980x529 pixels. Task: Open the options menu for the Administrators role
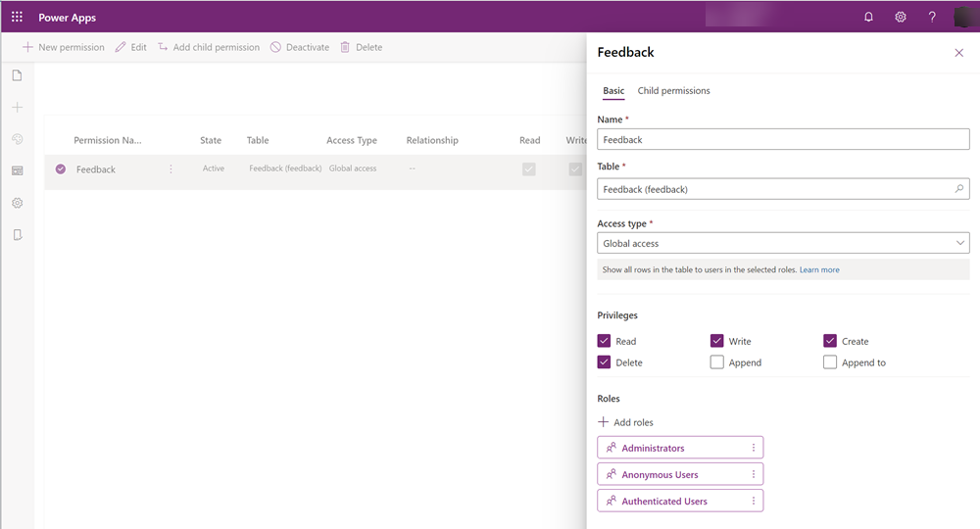[753, 448]
